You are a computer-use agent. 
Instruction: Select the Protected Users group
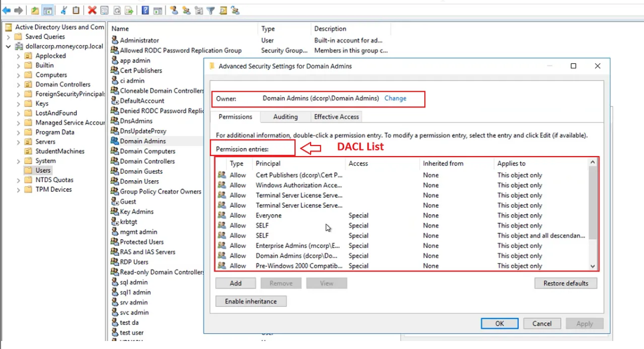tap(141, 242)
